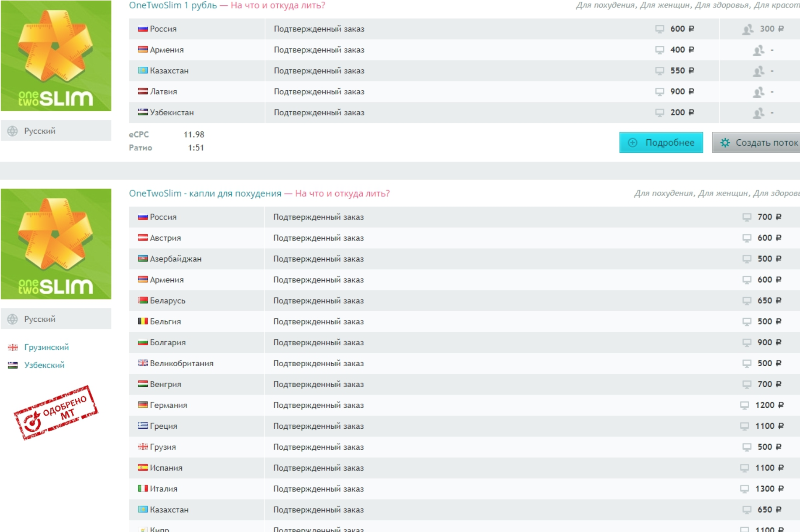800x532 pixels.
Task: Open 'На что и откуда лить?' for the 1 рубль offer
Action: point(278,5)
